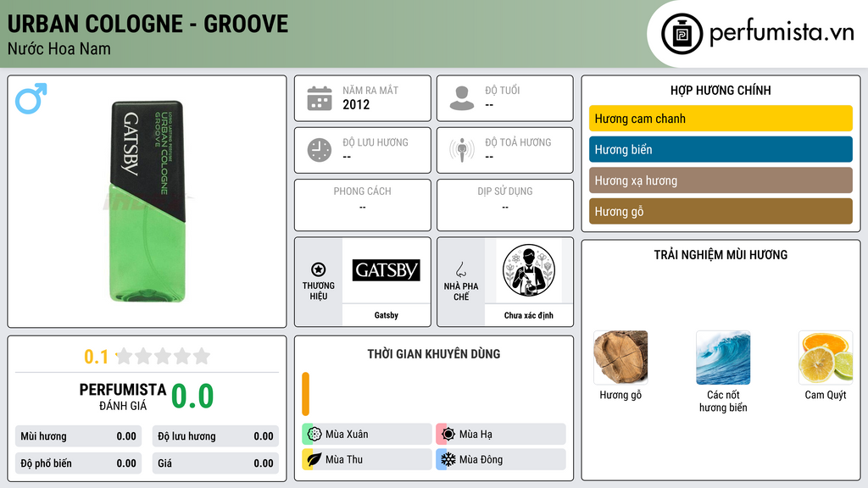Select the Mùa Xuân season tag
Viewport: 868px width, 488px height.
(367, 435)
